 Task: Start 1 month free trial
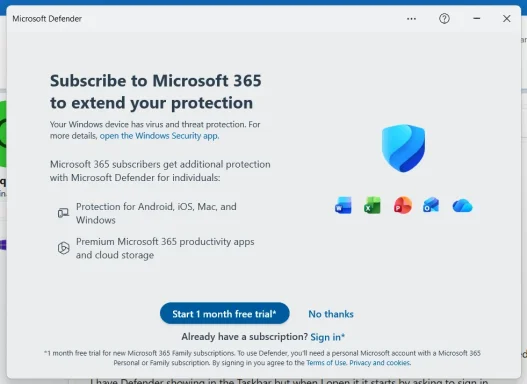(225, 313)
